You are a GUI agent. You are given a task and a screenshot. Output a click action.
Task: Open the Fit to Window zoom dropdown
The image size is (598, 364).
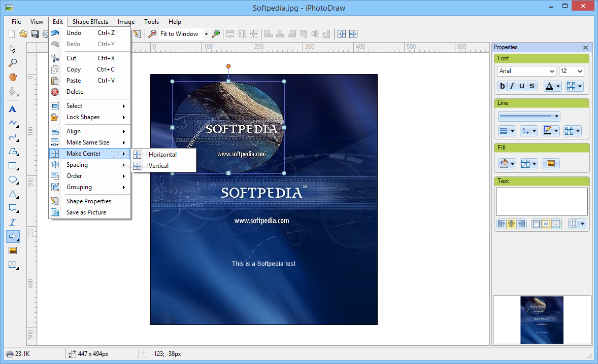pos(206,34)
